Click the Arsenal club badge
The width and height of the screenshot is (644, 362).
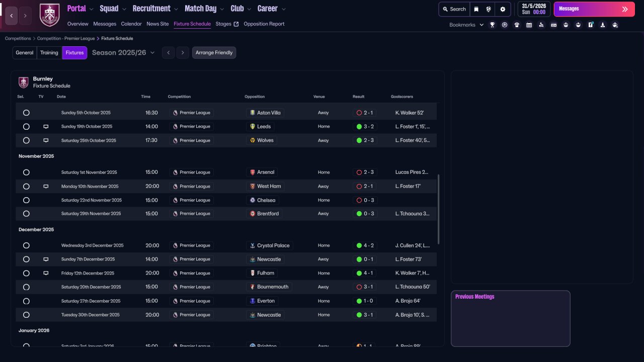(252, 172)
